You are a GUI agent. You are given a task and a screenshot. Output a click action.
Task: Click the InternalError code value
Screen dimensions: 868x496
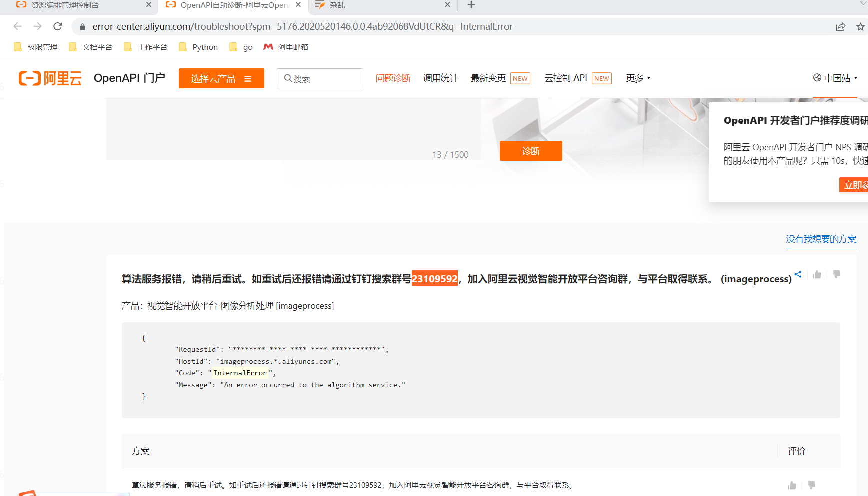pyautogui.click(x=240, y=373)
